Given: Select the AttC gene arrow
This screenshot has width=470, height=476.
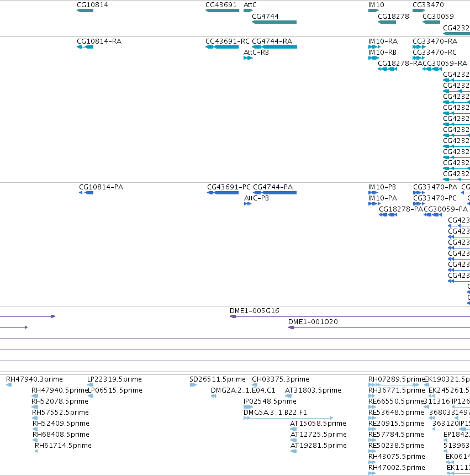Looking at the screenshot, I should 248,10.
